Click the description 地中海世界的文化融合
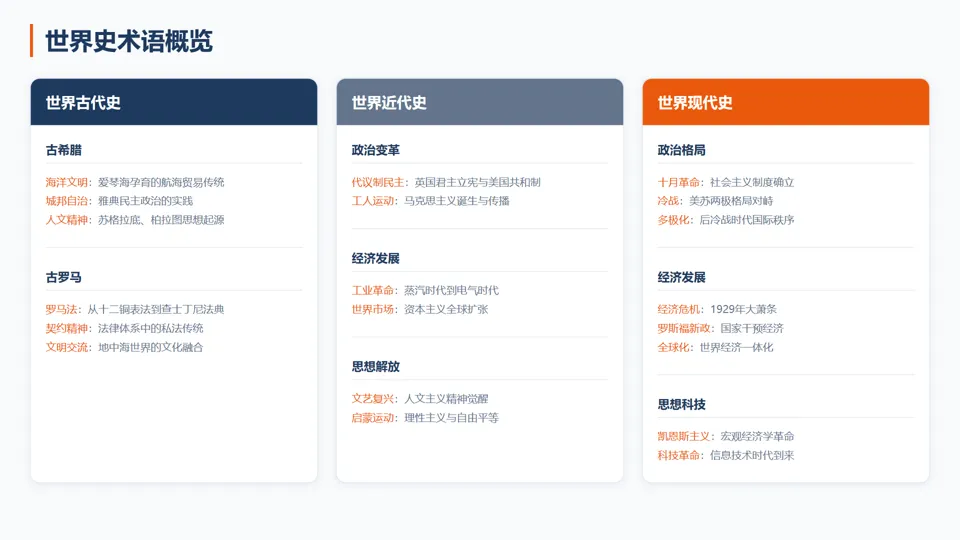Image resolution: width=960 pixels, height=540 pixels. [151, 347]
